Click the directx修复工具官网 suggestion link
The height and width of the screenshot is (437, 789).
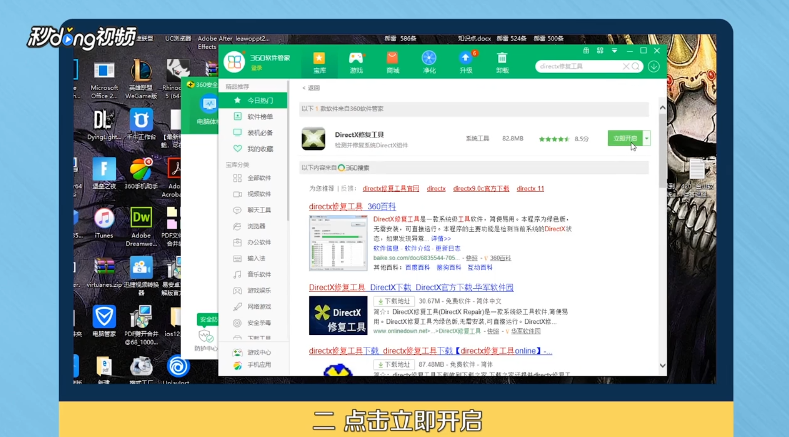click(391, 188)
